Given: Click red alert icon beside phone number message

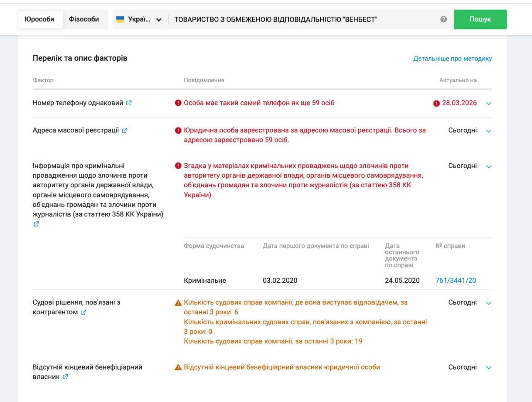Looking at the screenshot, I should (x=178, y=103).
